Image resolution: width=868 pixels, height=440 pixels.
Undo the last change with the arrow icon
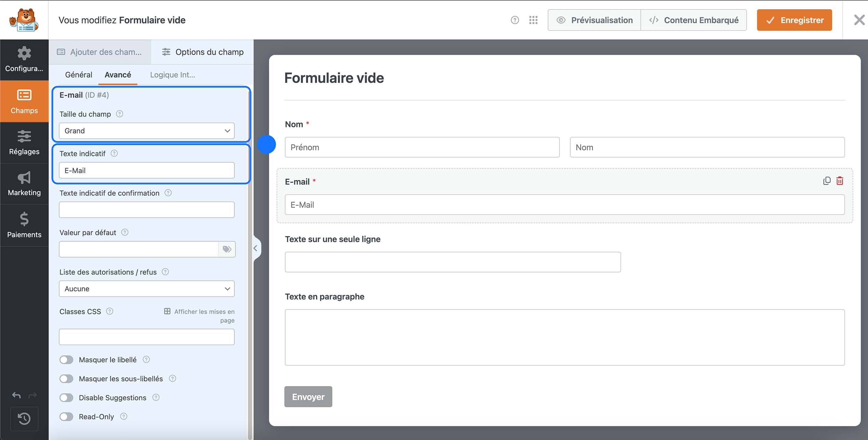16,395
